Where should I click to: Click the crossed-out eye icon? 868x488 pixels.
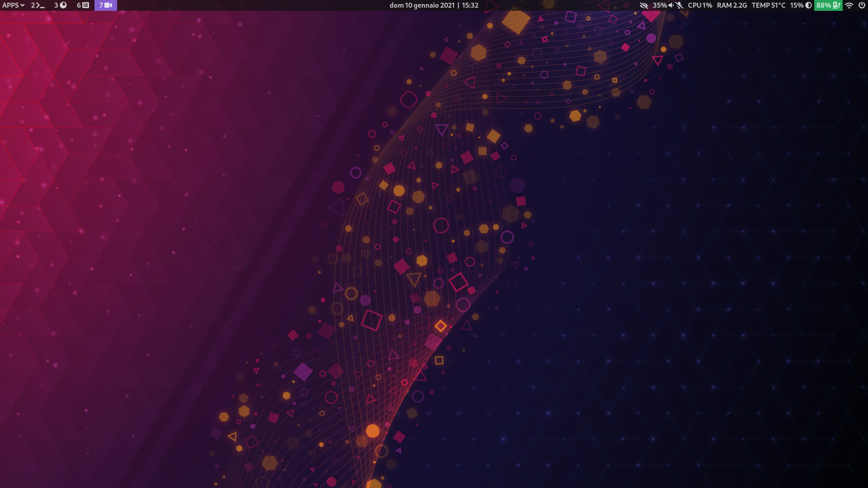click(644, 5)
